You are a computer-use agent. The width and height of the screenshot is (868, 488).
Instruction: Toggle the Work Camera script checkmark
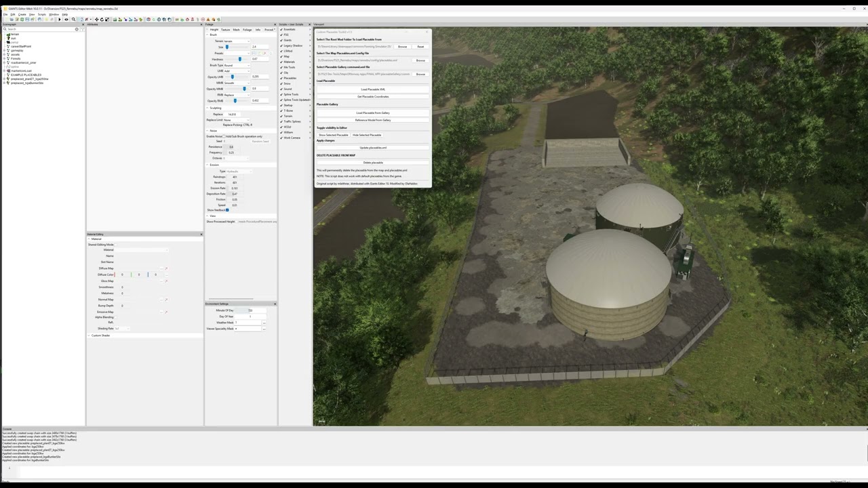(x=281, y=138)
